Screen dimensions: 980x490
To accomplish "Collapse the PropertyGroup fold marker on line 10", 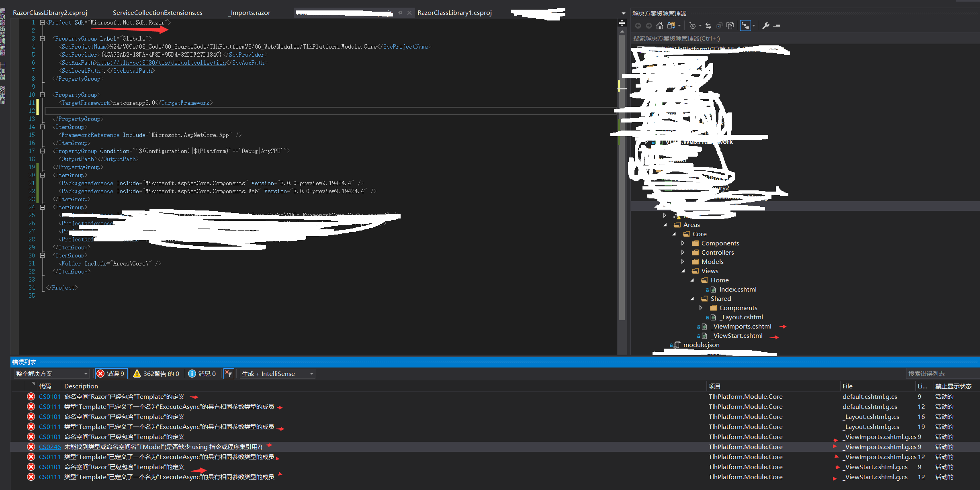I will [x=42, y=95].
